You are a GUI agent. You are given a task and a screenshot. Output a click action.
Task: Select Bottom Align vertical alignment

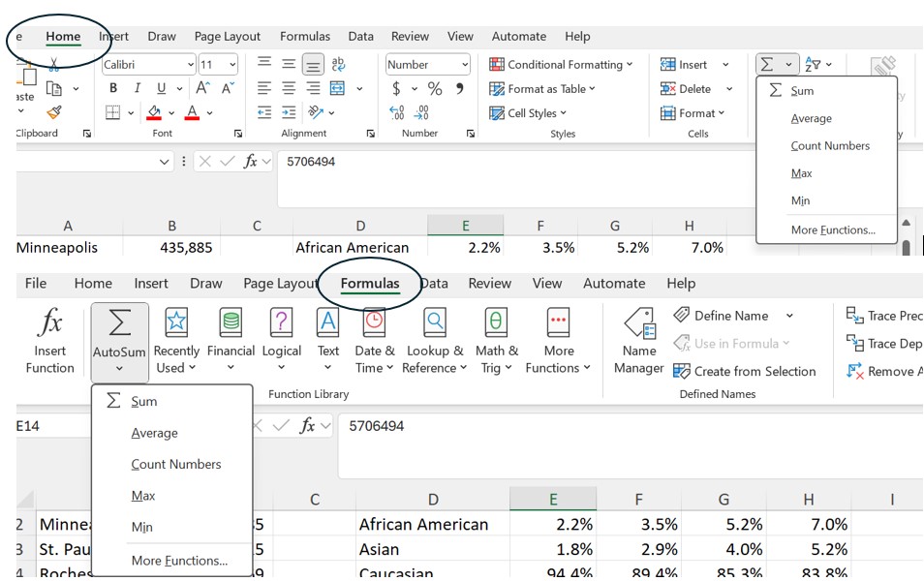pyautogui.click(x=313, y=64)
